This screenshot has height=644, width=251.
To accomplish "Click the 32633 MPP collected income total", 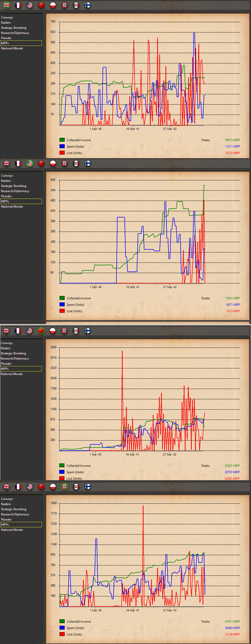I will point(232,466).
